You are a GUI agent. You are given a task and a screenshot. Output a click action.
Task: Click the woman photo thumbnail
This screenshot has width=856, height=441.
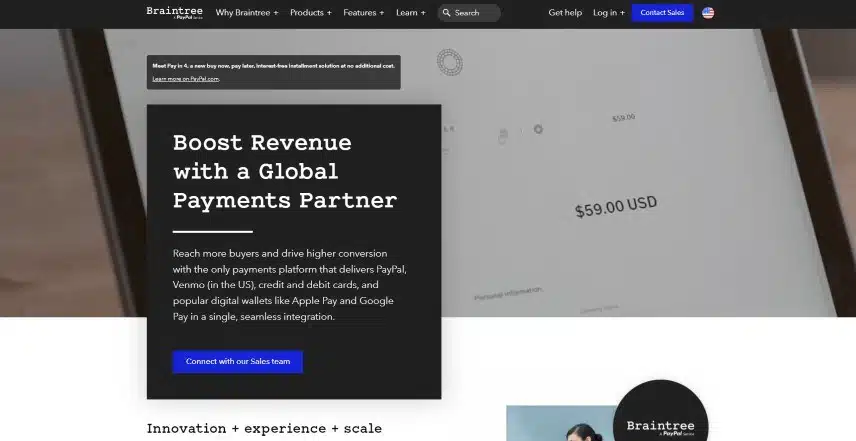click(560, 425)
